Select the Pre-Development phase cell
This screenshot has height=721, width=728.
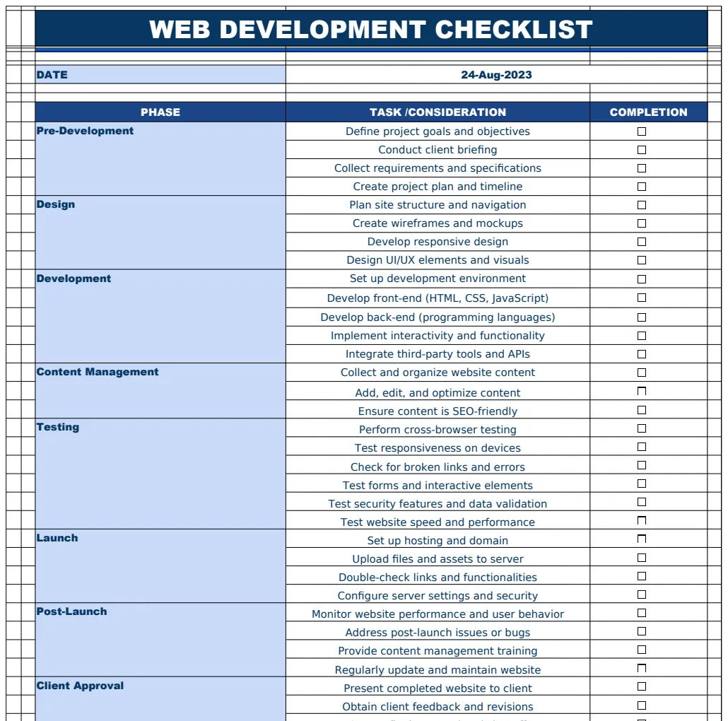click(160, 159)
